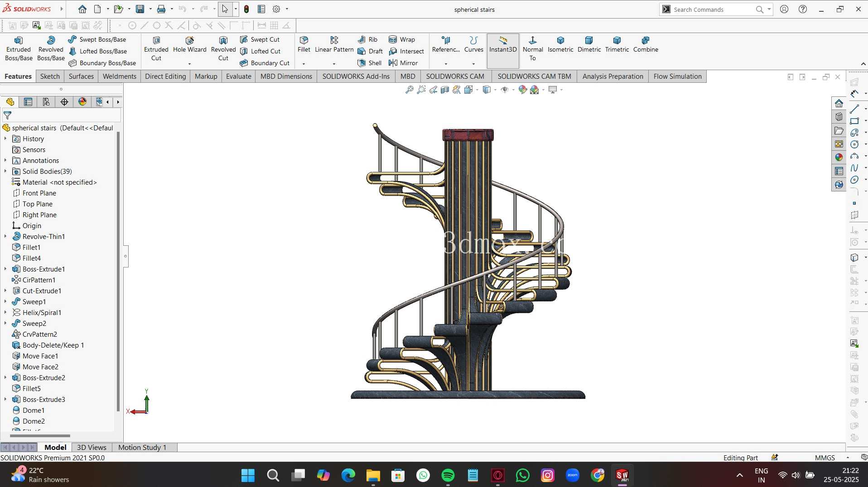Choose the Wrap feature tool
The image size is (868, 487).
[402, 39]
